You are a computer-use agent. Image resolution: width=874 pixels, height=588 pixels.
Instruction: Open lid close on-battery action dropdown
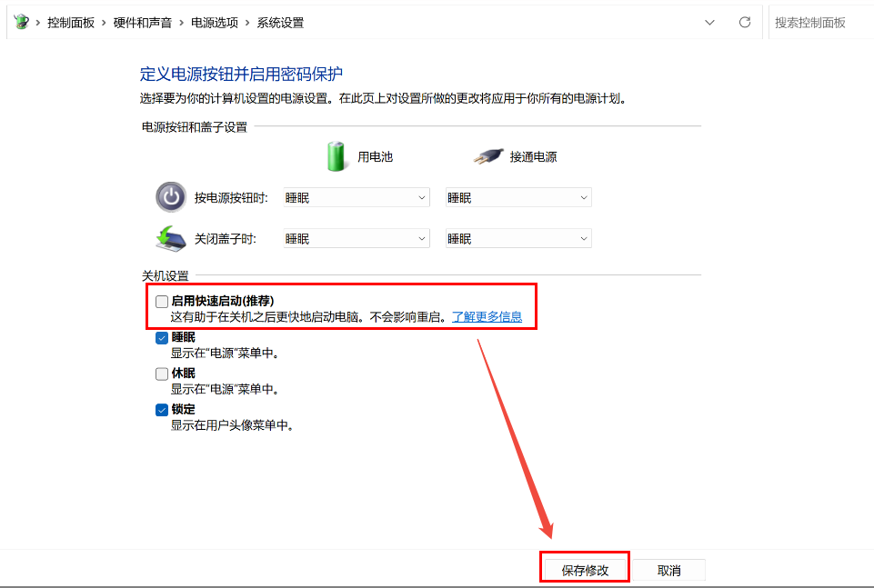357,238
